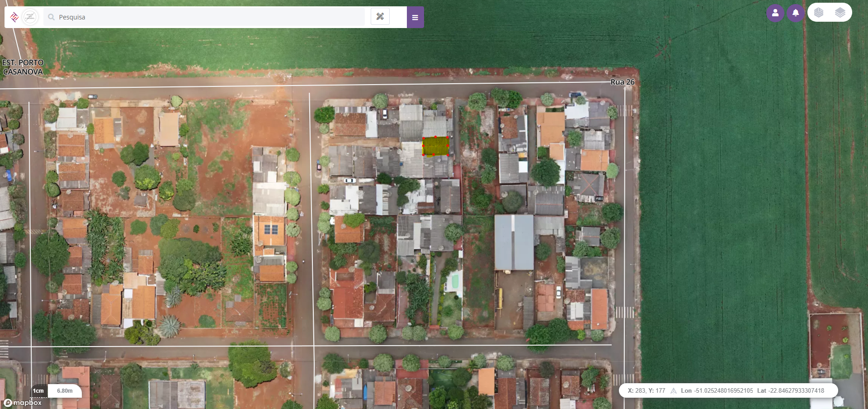The image size is (868, 409).
Task: Focus the Pesquisa search field
Action: click(x=204, y=17)
